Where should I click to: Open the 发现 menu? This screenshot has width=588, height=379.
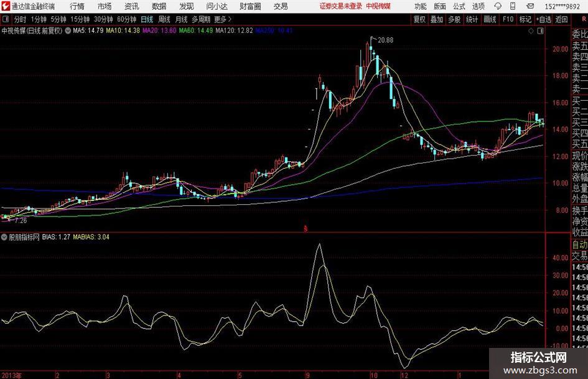(x=187, y=6)
